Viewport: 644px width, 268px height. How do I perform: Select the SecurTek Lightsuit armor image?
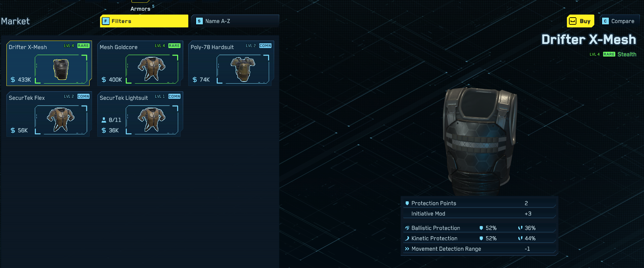coord(152,120)
